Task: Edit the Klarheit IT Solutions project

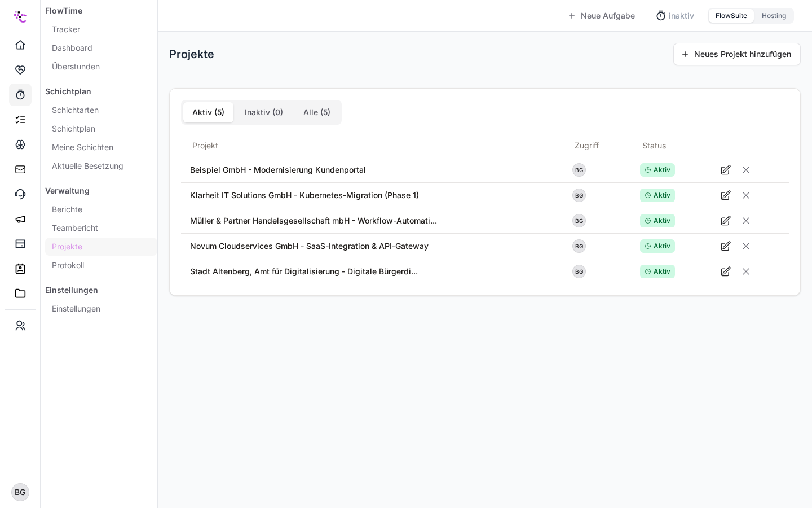Action: (x=726, y=195)
